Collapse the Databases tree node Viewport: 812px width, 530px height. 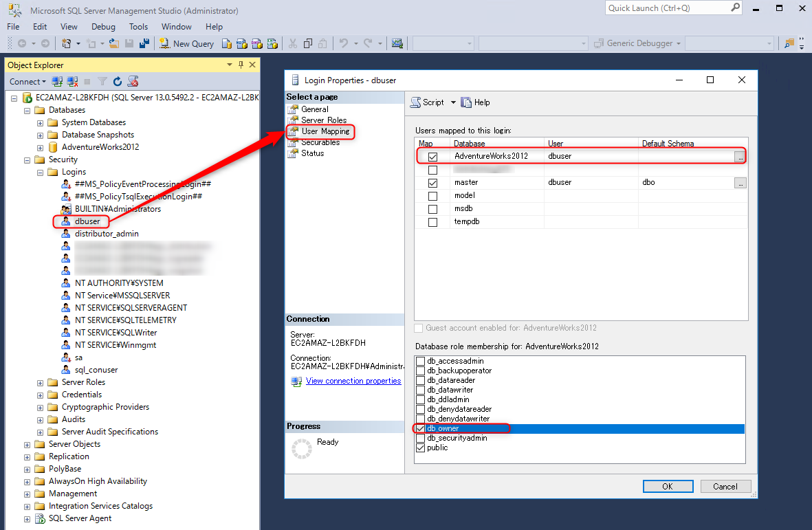pos(27,110)
